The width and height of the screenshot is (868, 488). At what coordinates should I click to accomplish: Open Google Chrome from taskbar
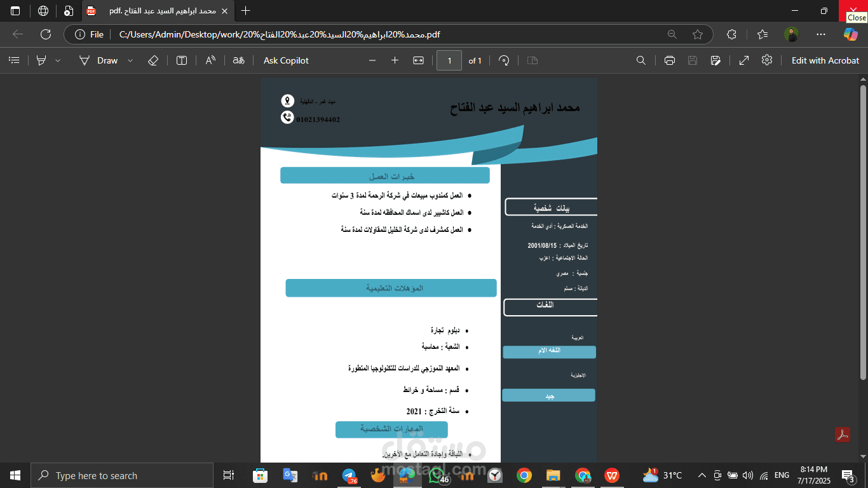[524, 475]
